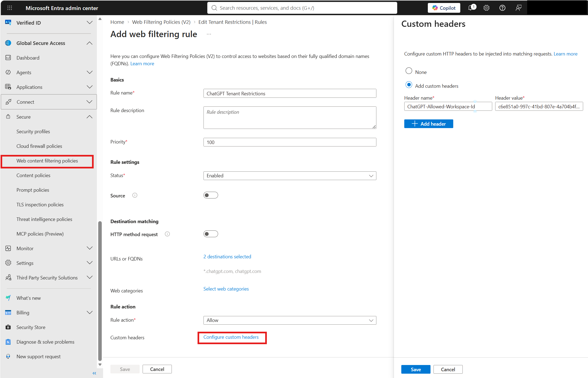The width and height of the screenshot is (588, 378).
Task: Click the Settings gear icon in the sidebar
Action: (x=8, y=263)
